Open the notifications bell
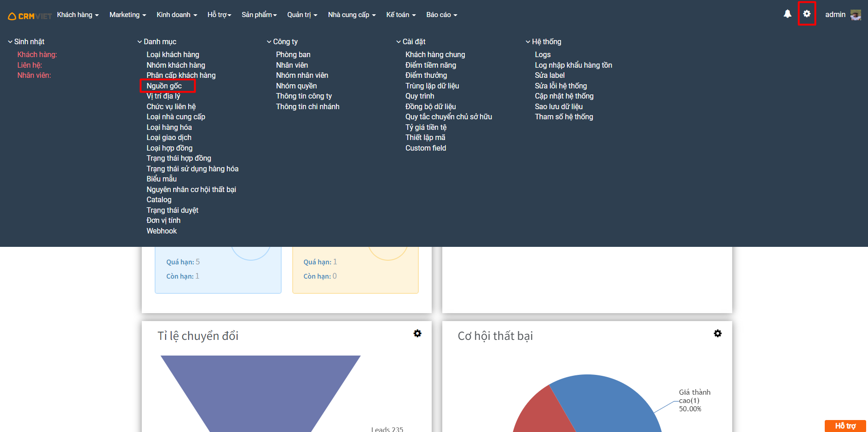This screenshot has width=868, height=432. click(x=787, y=14)
